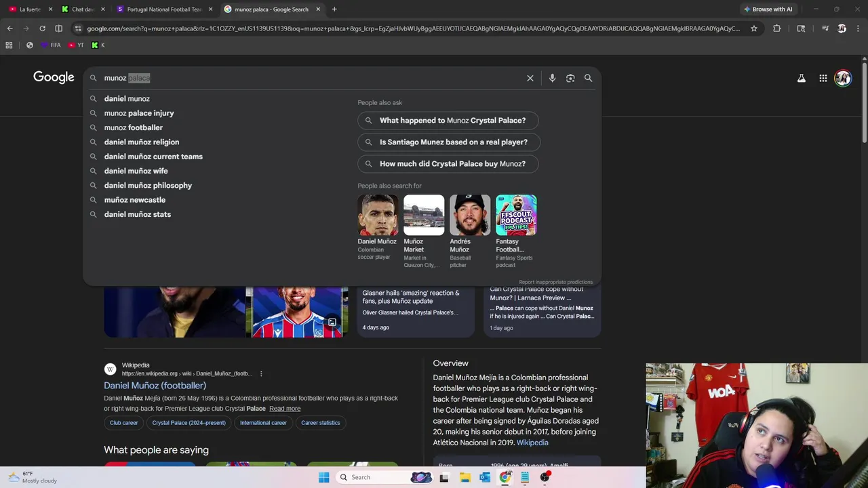Open the split view icon beside reload
The image size is (868, 488).
[58, 28]
